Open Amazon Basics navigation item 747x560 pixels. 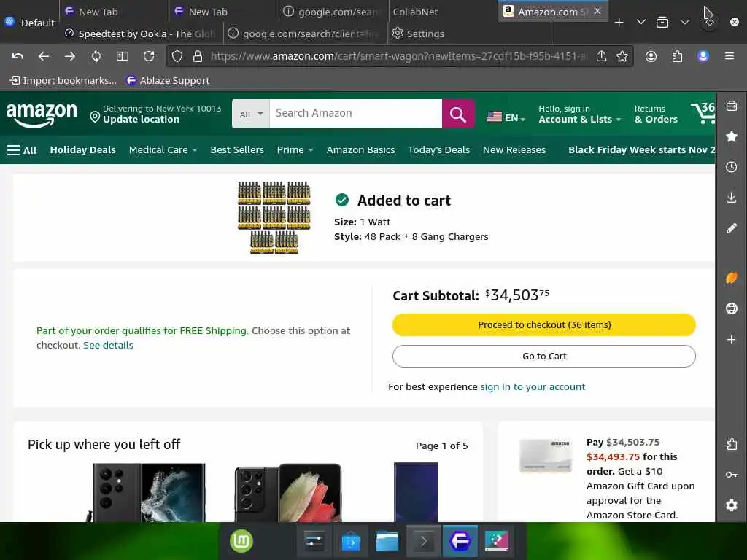click(360, 150)
